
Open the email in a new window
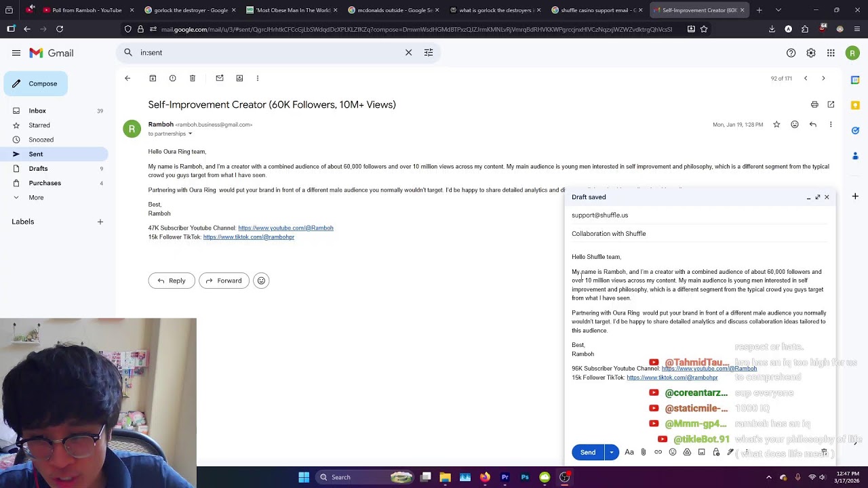pos(831,104)
